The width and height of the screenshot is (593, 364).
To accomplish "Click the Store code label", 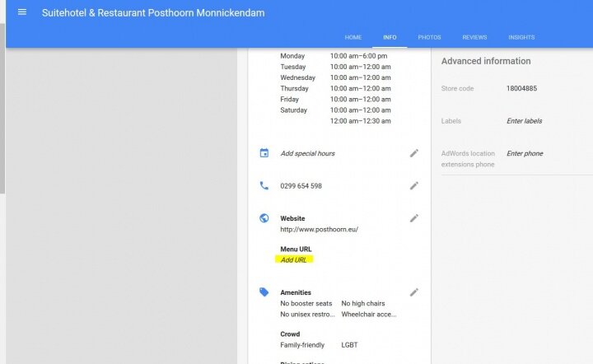I will (457, 88).
